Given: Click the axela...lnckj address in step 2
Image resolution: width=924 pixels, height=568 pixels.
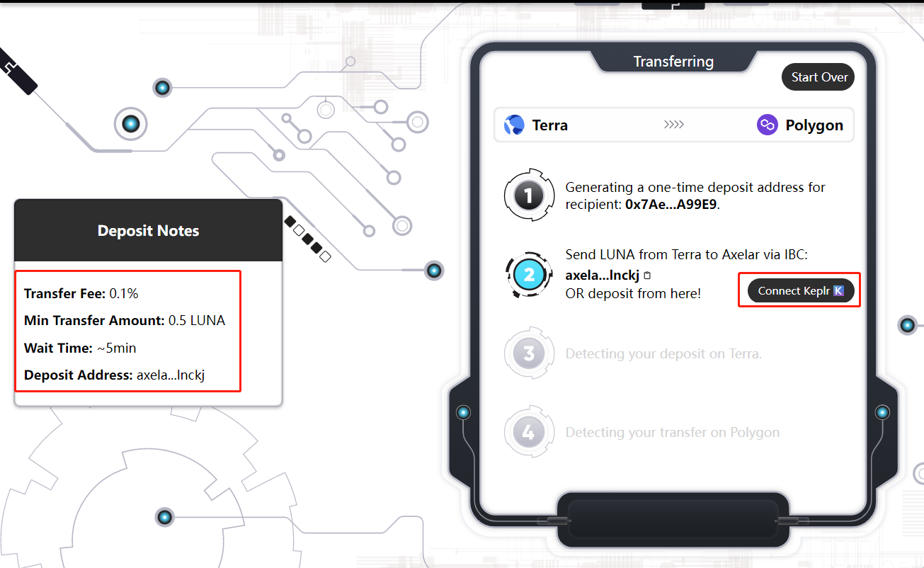Looking at the screenshot, I should pos(603,275).
